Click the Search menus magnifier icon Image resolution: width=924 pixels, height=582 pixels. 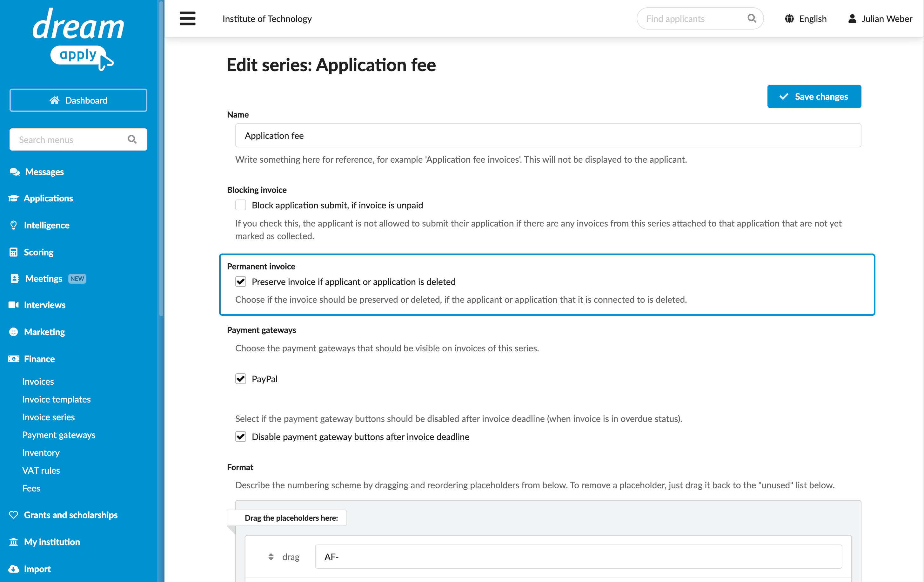[132, 139]
